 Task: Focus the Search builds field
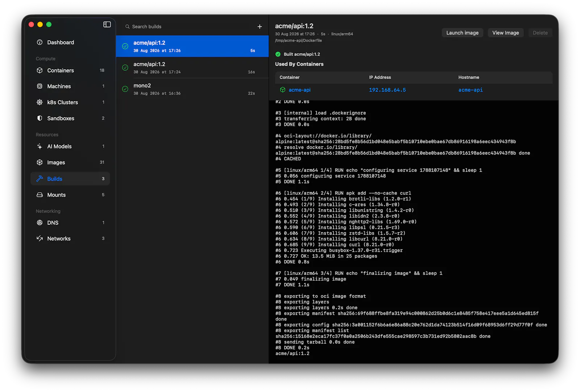(188, 26)
